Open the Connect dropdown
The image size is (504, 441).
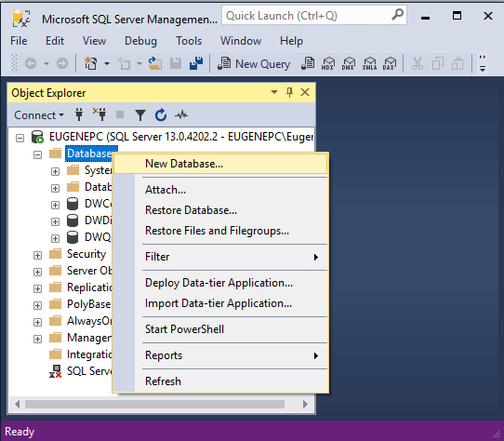point(39,115)
